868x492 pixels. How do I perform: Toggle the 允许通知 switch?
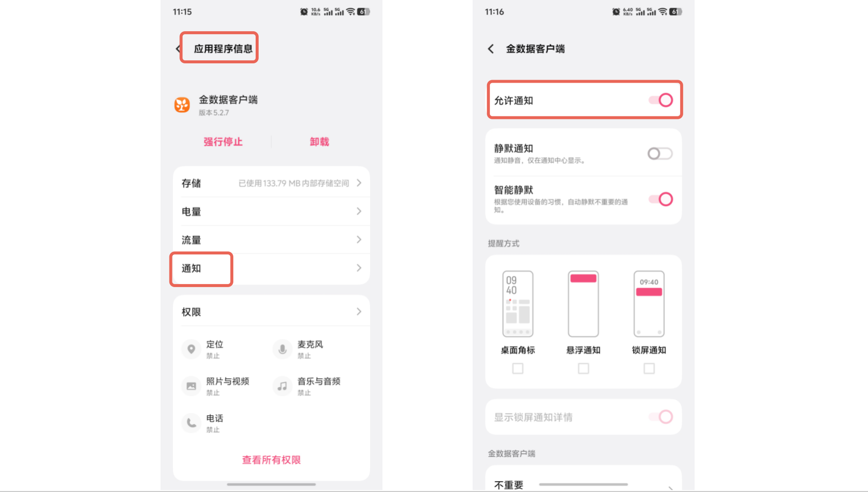coord(661,100)
